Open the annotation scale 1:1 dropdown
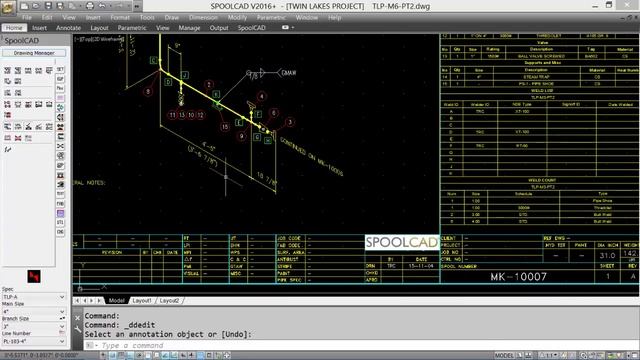 click(x=548, y=356)
